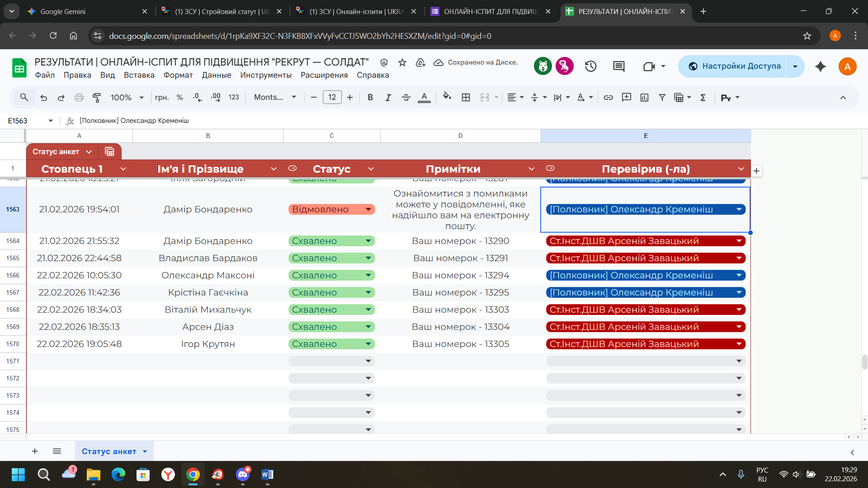
Task: Open the Данные menu
Action: (216, 75)
